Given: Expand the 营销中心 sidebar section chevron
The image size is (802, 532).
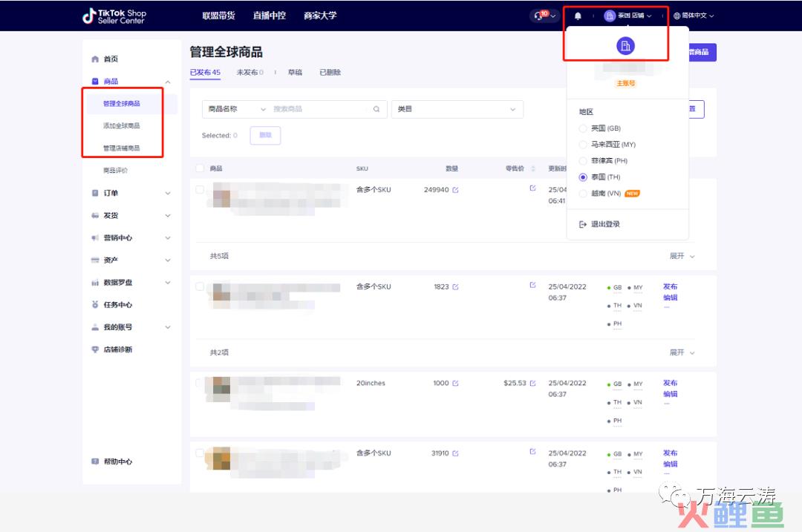Looking at the screenshot, I should click(168, 237).
